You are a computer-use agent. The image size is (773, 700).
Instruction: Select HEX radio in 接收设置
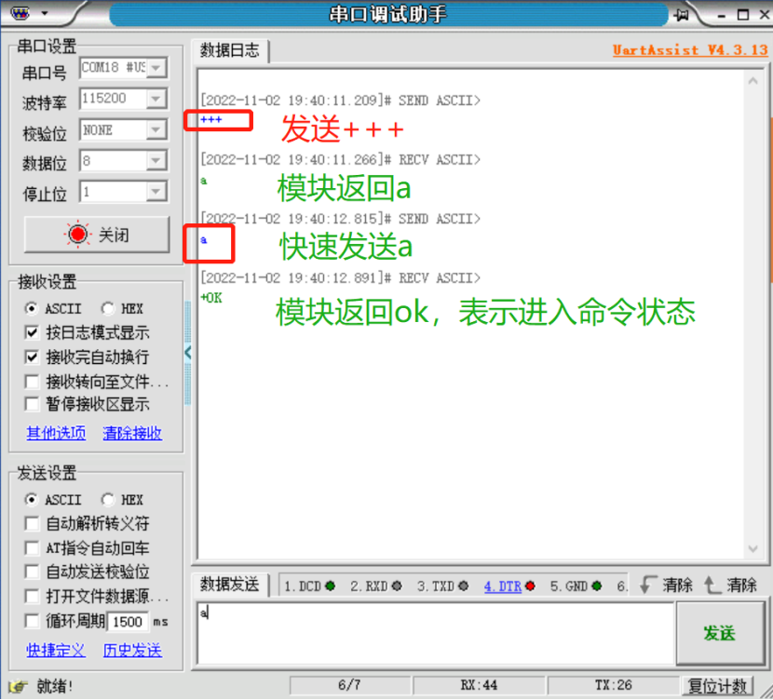[108, 308]
